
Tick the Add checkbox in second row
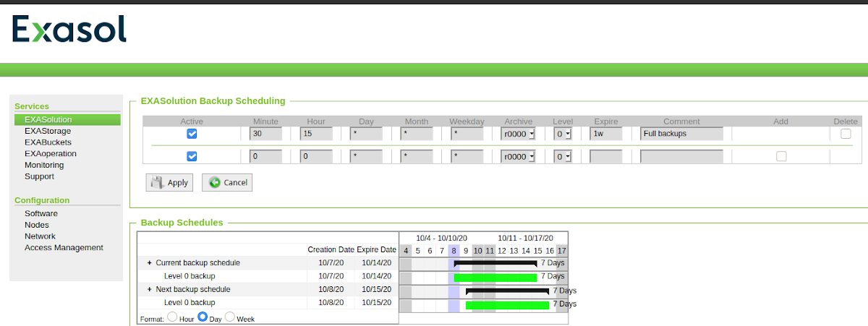point(781,156)
